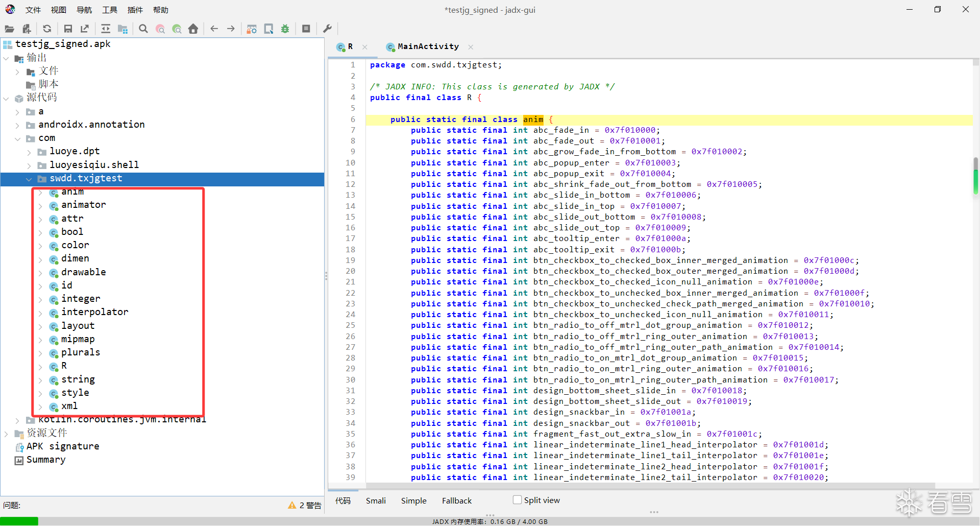Click the open file toolbar icon
Viewport: 980px width, 526px height.
click(10, 29)
